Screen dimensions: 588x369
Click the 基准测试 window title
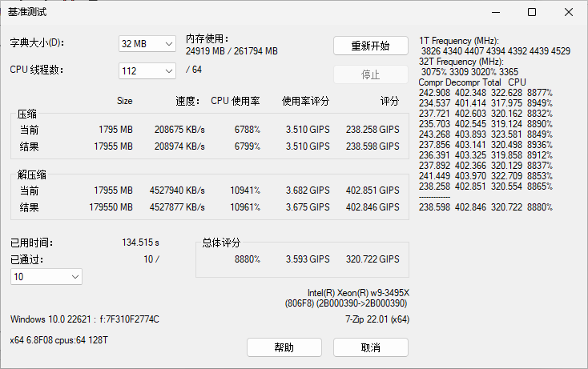pyautogui.click(x=27, y=12)
